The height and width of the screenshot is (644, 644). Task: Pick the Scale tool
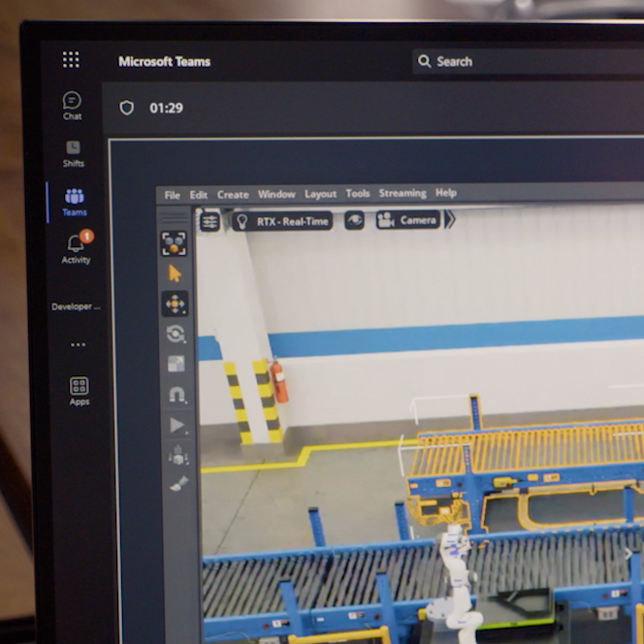point(177,364)
